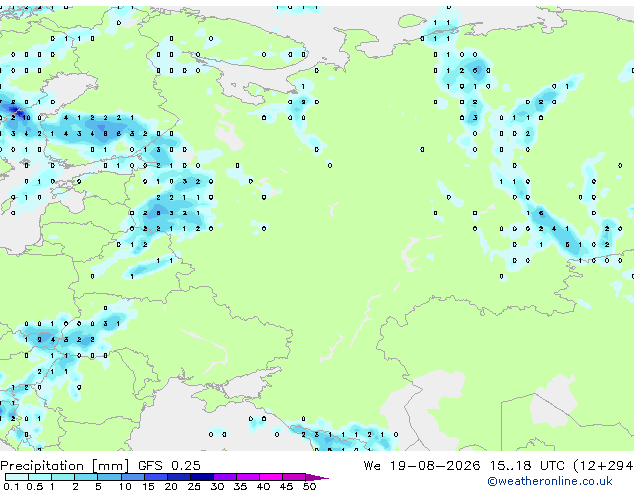Click the 'Precipitation' title text
Screen dimensions: 634x490
(42, 466)
